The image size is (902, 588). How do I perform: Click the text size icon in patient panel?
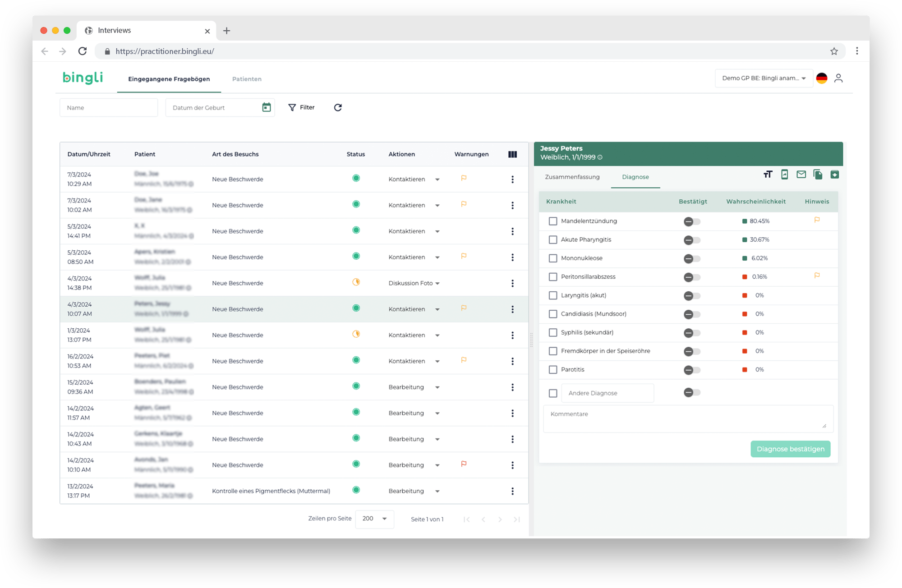tap(768, 175)
